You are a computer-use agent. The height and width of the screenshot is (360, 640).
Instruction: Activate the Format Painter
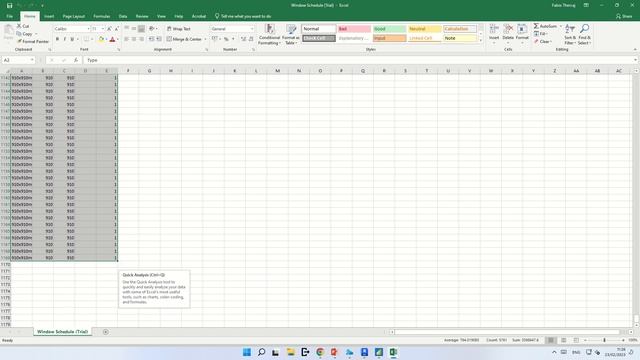pyautogui.click(x=33, y=42)
